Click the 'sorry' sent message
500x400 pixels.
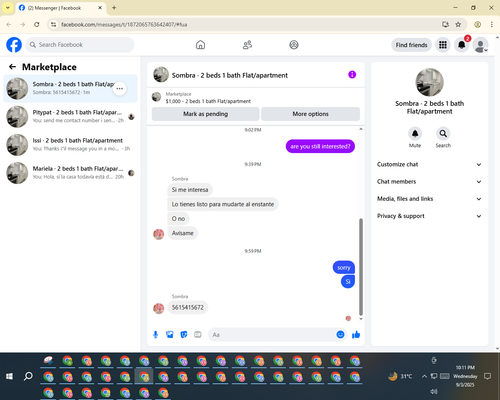(x=344, y=267)
